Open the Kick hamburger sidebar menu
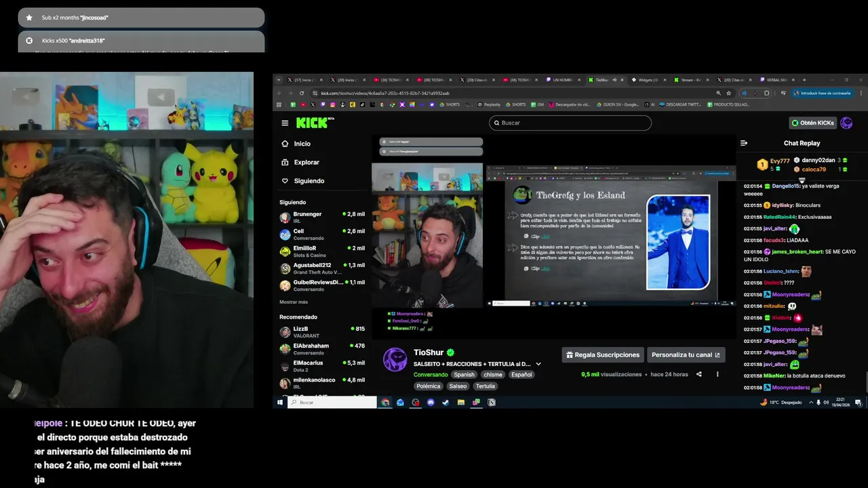Viewport: 868px width, 488px height. pos(285,123)
